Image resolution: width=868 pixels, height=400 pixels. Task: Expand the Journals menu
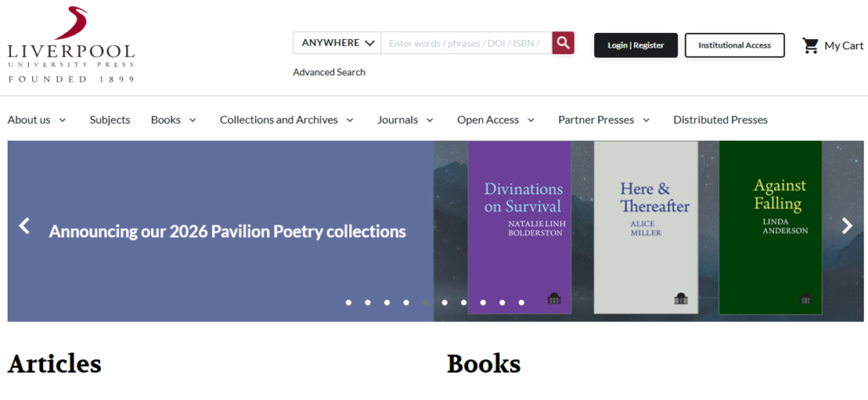405,119
